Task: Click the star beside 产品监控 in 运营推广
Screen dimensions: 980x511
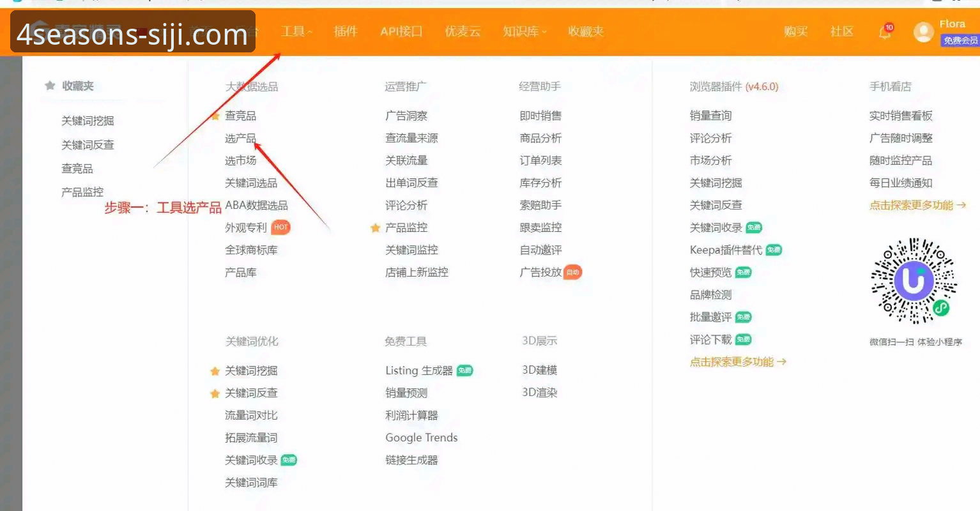Action: coord(376,227)
